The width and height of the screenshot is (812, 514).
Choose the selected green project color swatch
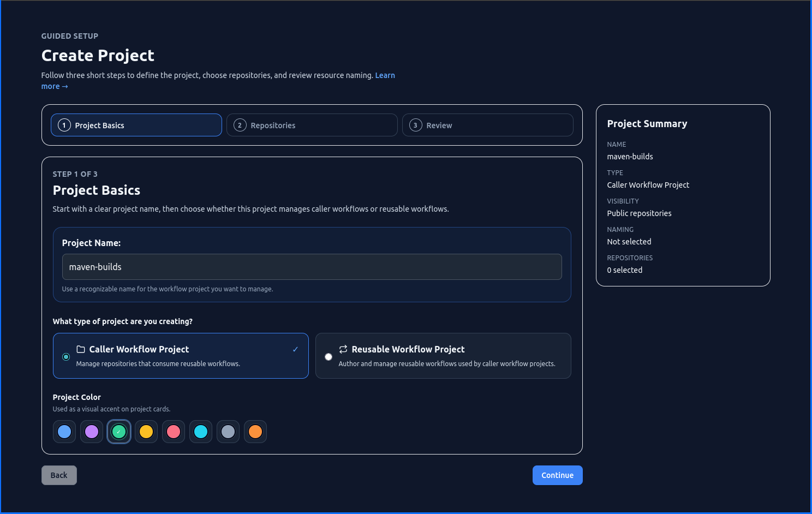click(x=119, y=432)
